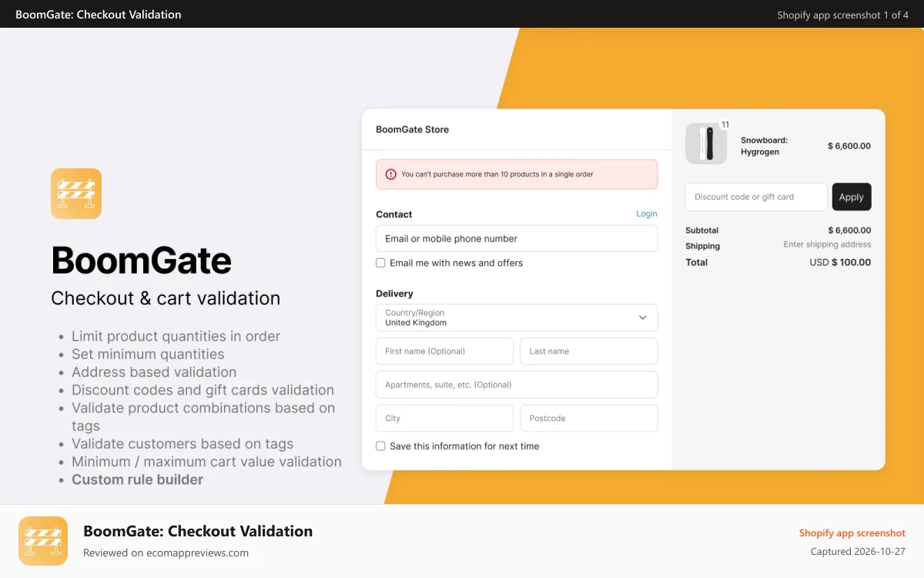
Task: Click 'BoomGate: Checkout Validation' in the top bar
Action: pos(99,15)
